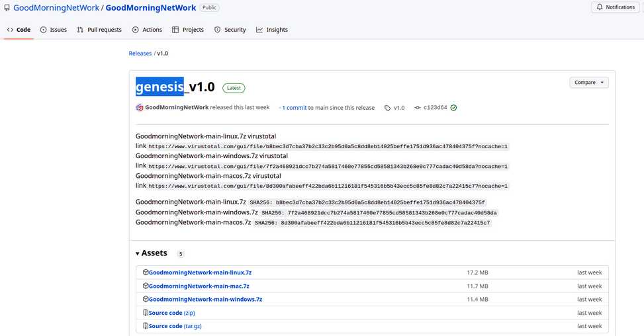
Task: Open GoodMorningNetWork author profile link
Action: [x=177, y=107]
